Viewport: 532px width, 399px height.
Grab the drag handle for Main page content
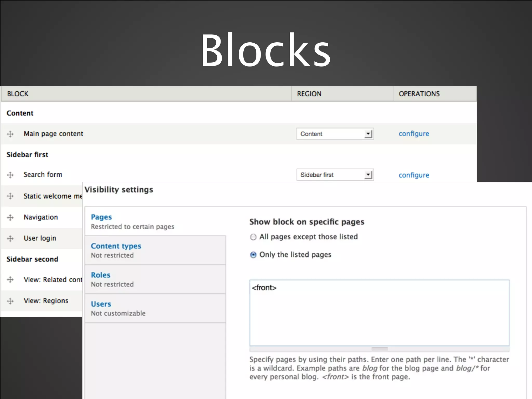coord(10,134)
